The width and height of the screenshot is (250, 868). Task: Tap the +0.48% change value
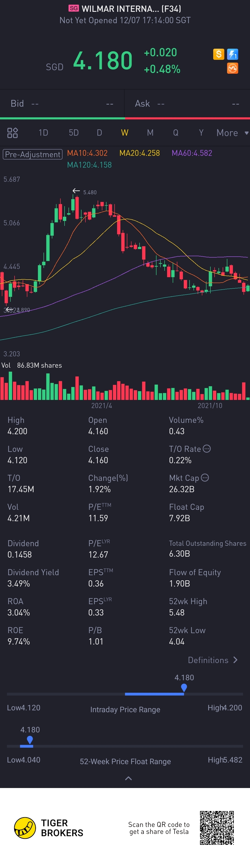click(162, 69)
